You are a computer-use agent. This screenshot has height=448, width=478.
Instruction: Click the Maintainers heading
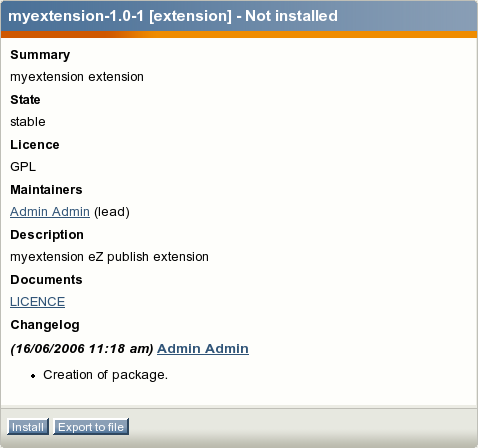click(46, 190)
